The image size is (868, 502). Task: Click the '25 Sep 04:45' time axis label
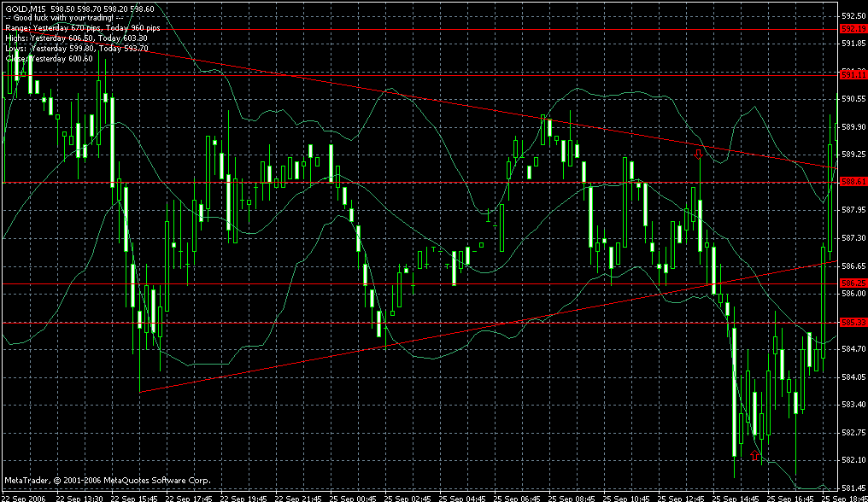(462, 498)
